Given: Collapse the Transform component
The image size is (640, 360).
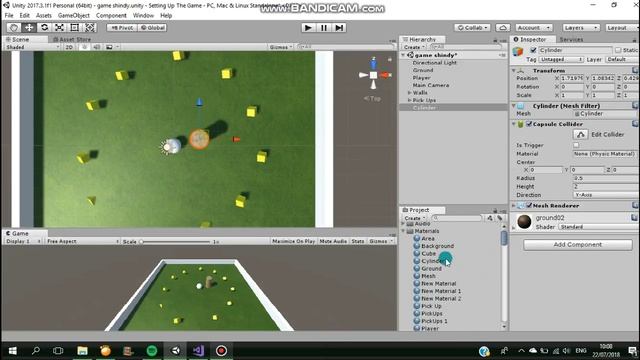Looking at the screenshot, I should coord(514,71).
